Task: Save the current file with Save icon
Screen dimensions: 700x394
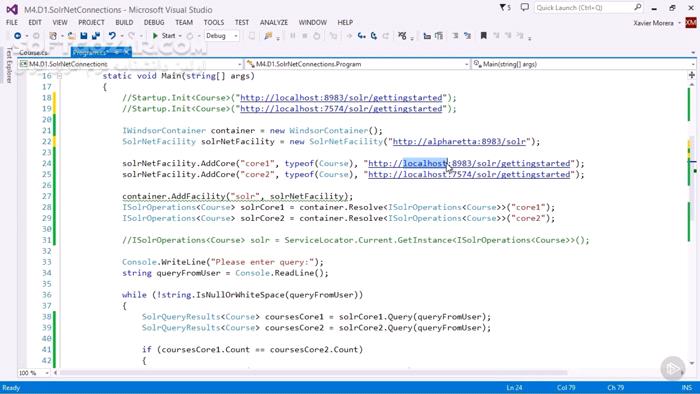Action: coord(83,36)
